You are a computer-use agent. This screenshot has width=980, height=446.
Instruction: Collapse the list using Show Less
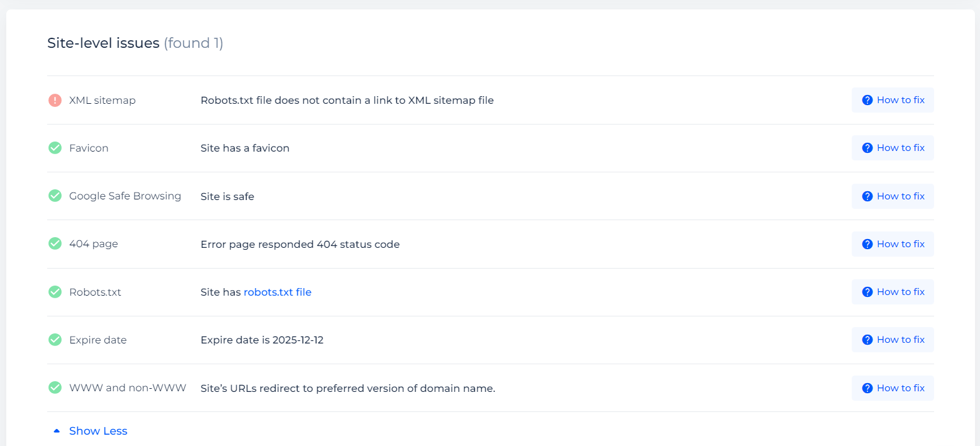[98, 430]
